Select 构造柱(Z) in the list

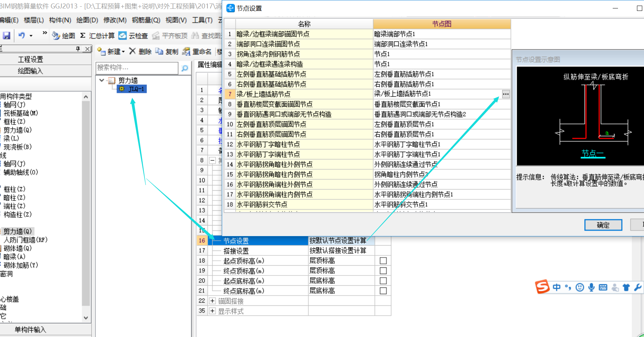point(18,215)
